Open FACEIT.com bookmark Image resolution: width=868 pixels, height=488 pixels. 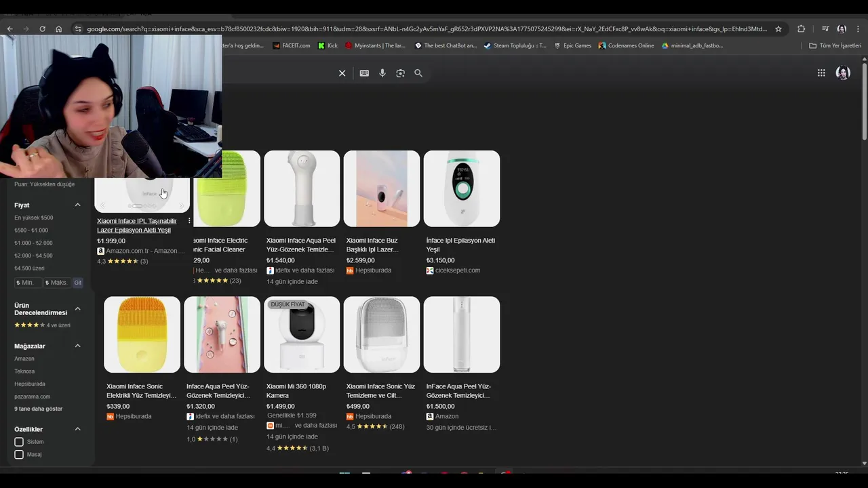(x=292, y=45)
